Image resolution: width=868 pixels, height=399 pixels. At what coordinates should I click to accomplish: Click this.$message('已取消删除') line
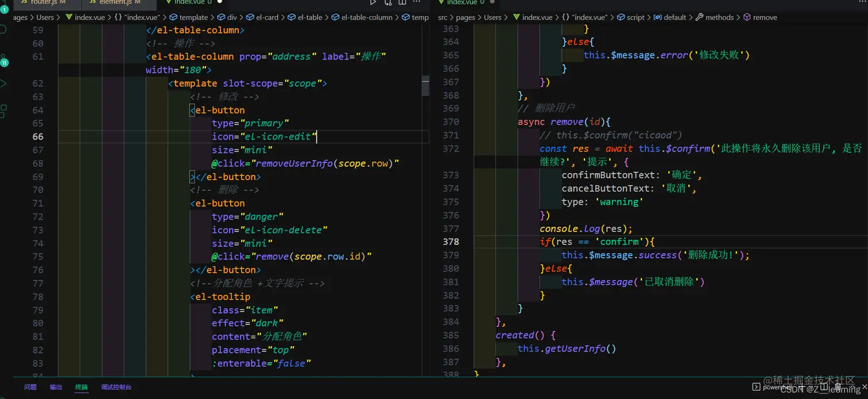(x=633, y=282)
